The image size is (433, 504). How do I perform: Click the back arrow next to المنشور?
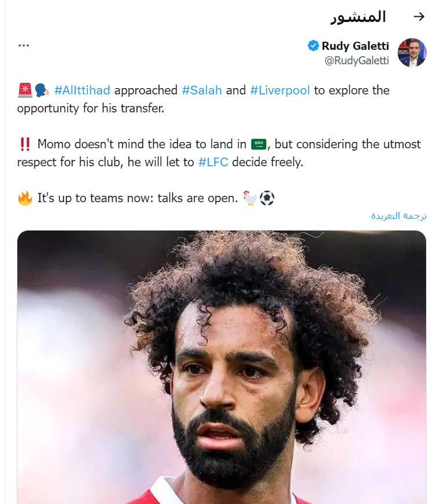[x=419, y=17]
